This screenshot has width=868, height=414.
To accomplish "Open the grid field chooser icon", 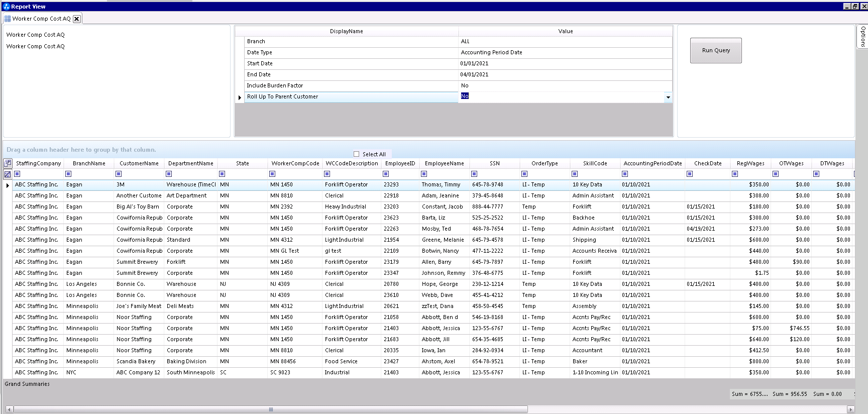I will point(8,163).
